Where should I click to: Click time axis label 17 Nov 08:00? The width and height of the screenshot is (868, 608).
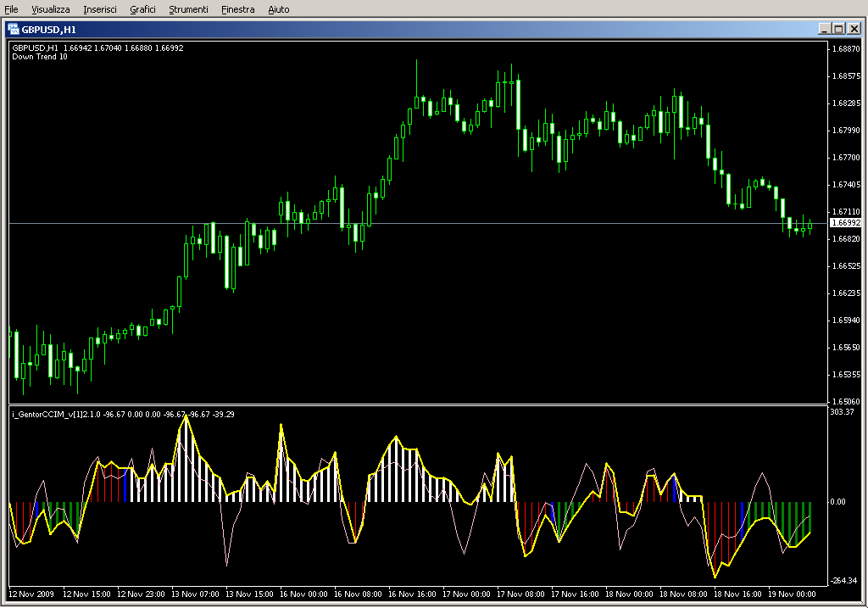click(x=520, y=594)
